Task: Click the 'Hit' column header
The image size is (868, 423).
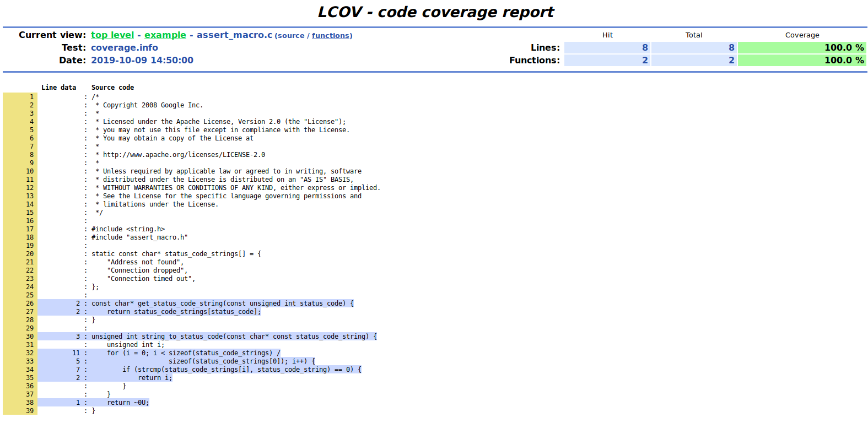Action: (607, 35)
